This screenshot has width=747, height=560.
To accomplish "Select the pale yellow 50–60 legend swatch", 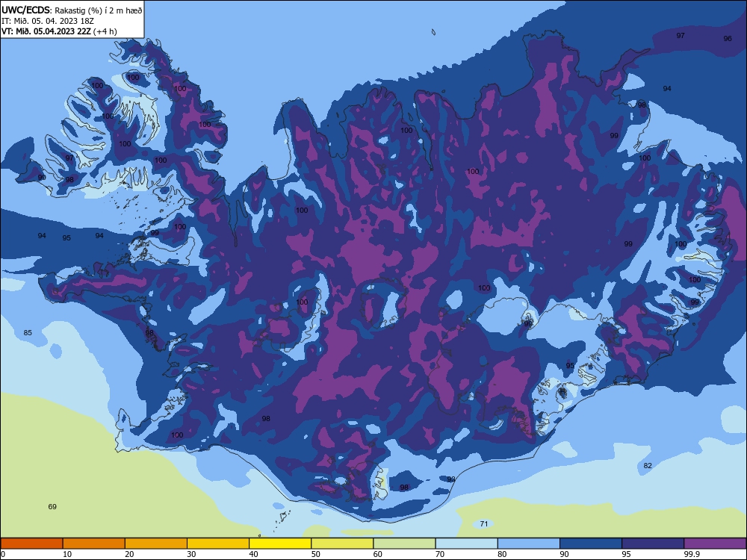I will click(343, 544).
